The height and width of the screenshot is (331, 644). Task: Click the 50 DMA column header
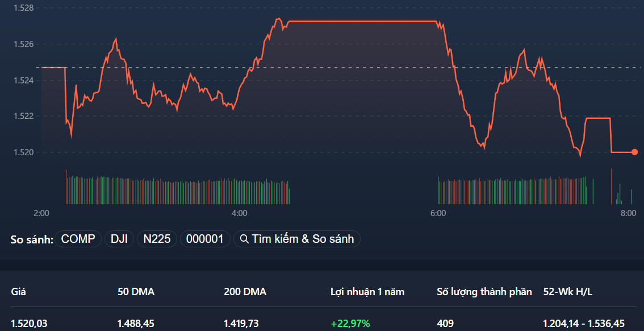coord(135,291)
